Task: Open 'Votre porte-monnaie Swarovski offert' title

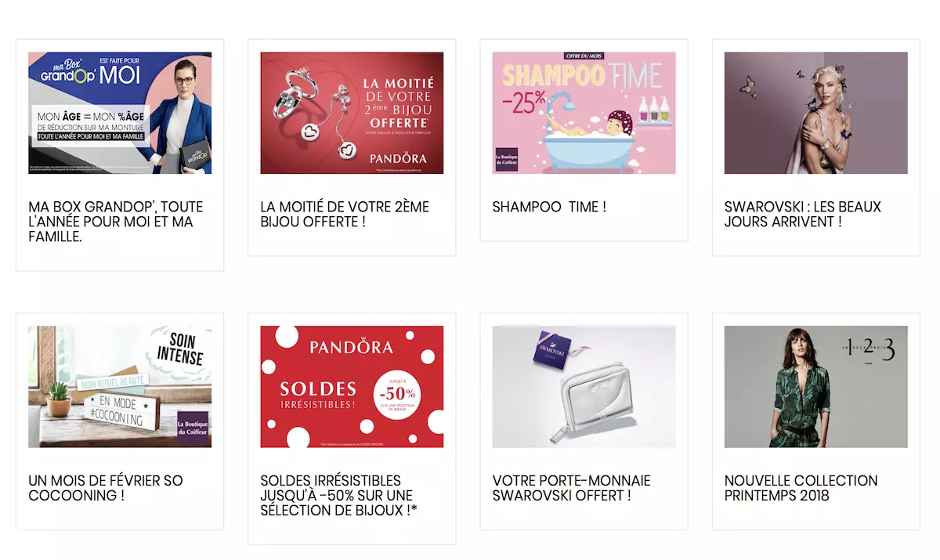Action: point(572,488)
